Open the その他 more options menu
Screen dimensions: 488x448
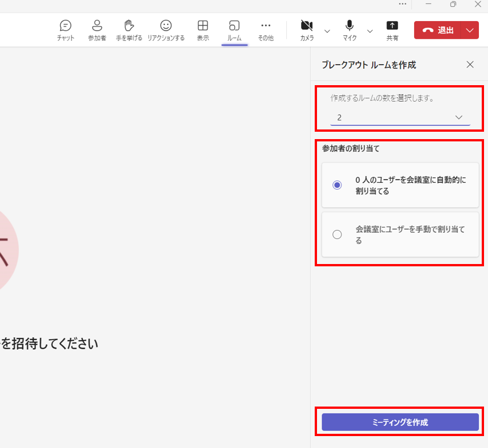coord(266,31)
